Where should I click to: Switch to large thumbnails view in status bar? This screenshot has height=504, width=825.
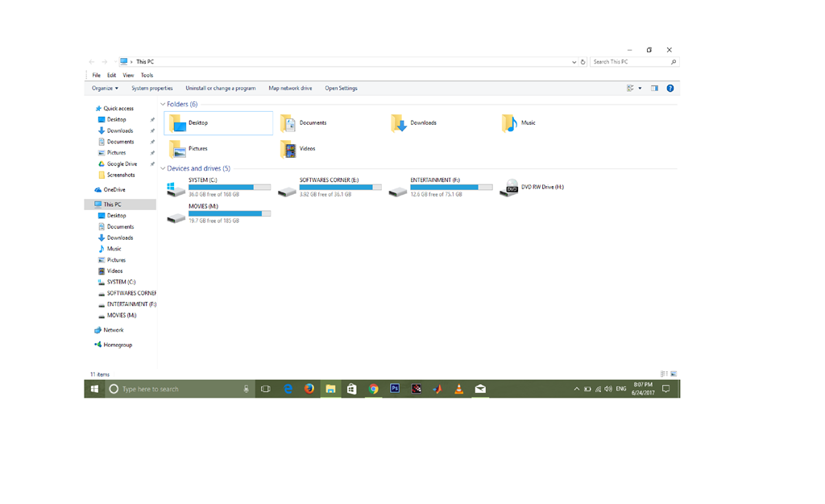[x=674, y=374]
